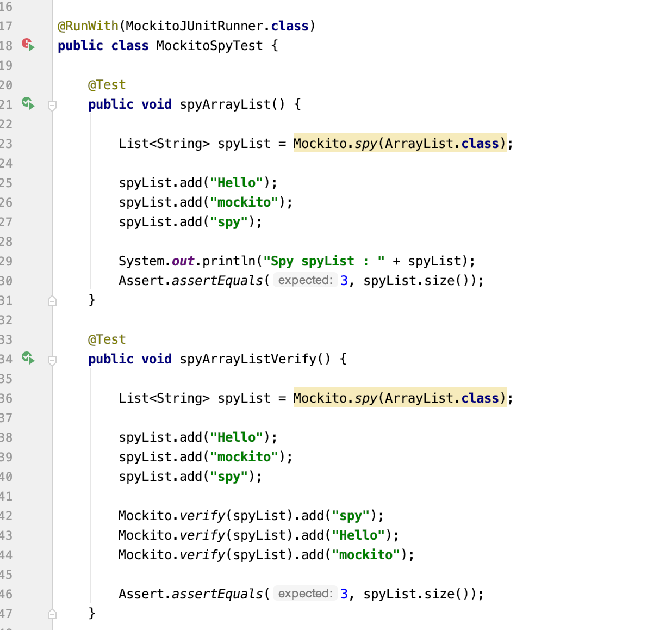Click the MockitoSpyTest class name
This screenshot has width=672, height=630.
(209, 46)
